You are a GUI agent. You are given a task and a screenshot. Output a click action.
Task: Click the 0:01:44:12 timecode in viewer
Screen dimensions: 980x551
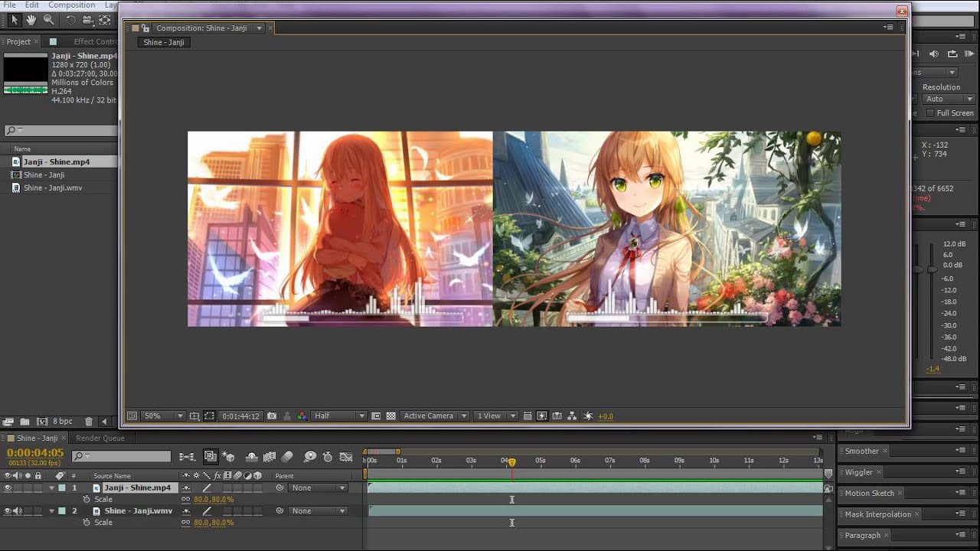(x=240, y=416)
